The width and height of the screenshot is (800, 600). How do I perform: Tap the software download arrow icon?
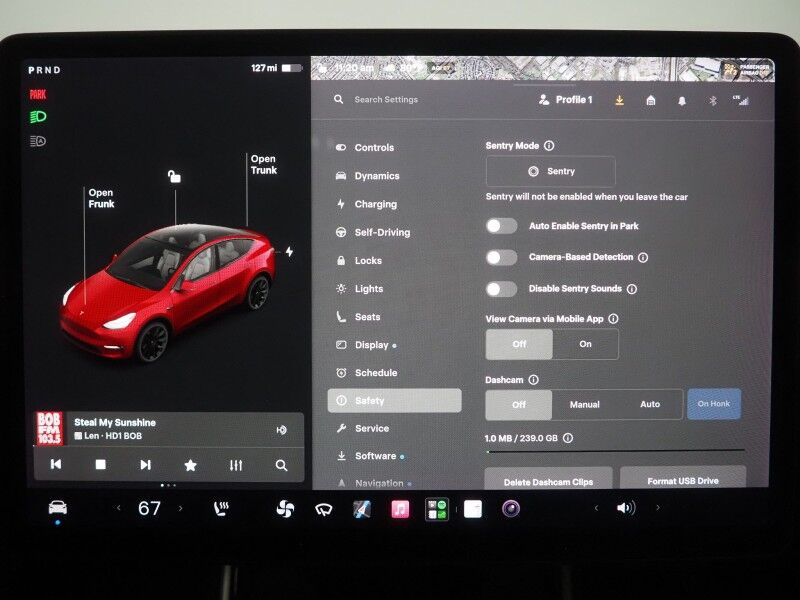619,101
